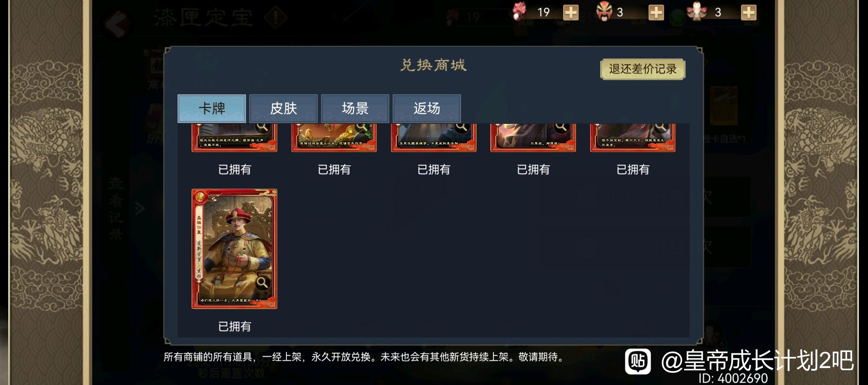Add more owl currency with plus button

pyautogui.click(x=748, y=13)
